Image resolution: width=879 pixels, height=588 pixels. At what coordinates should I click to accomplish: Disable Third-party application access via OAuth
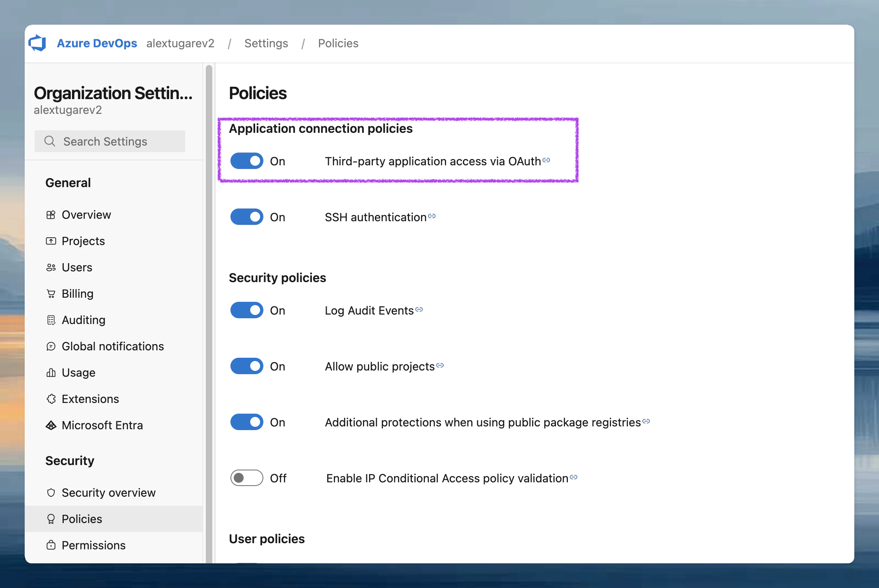[x=246, y=161]
